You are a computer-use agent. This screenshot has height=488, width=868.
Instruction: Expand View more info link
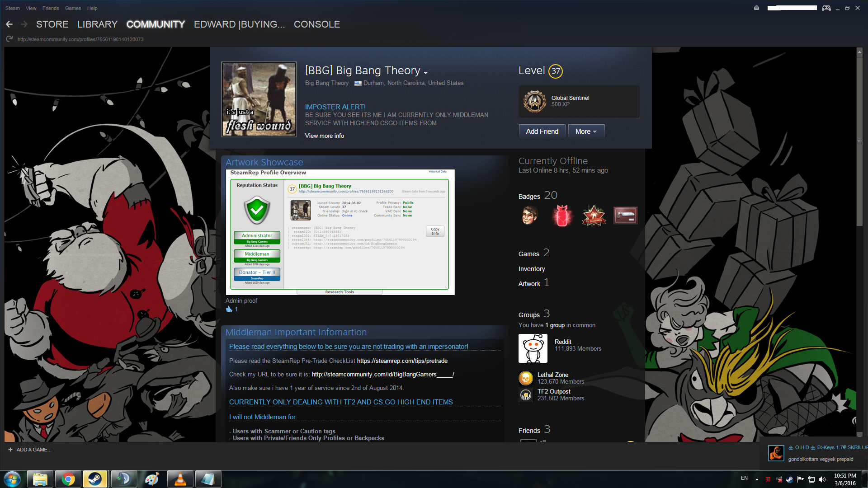pos(324,136)
